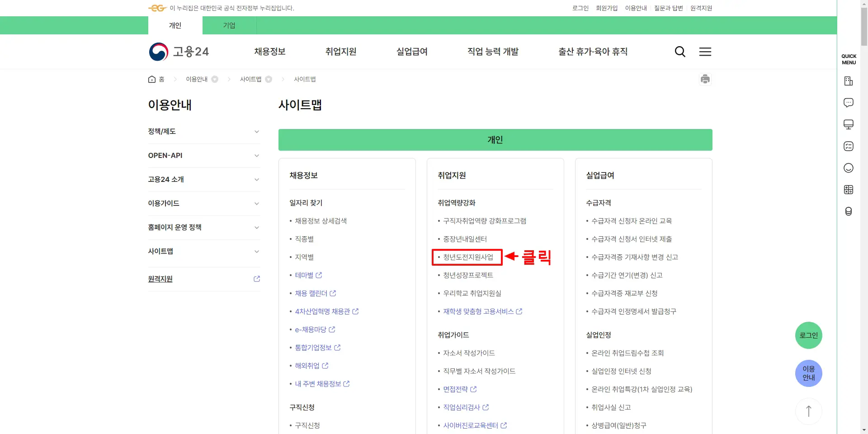Image resolution: width=868 pixels, height=434 pixels.
Task: Click 이용안내 breadcrumb text
Action: 197,79
